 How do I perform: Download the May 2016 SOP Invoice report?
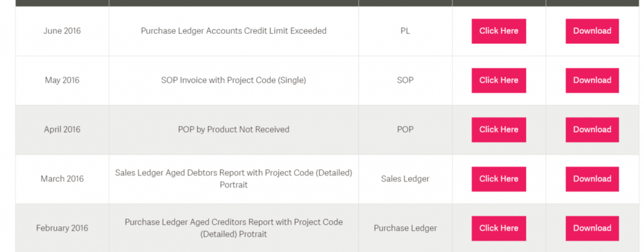[592, 80]
